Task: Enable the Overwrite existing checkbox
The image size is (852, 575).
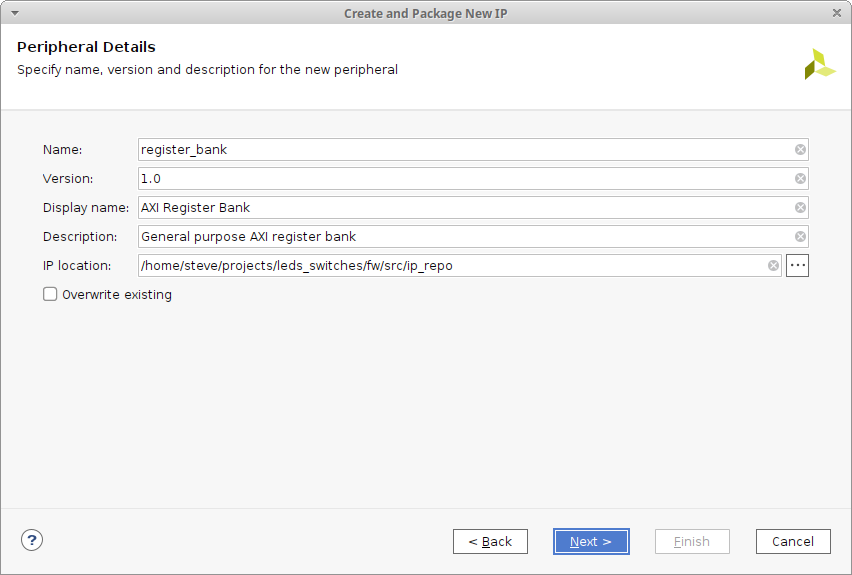Action: (x=50, y=294)
